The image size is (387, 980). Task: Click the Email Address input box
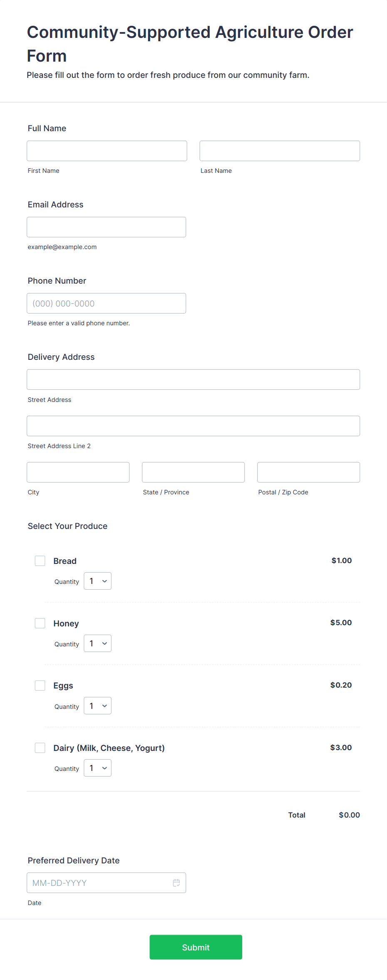pos(107,227)
